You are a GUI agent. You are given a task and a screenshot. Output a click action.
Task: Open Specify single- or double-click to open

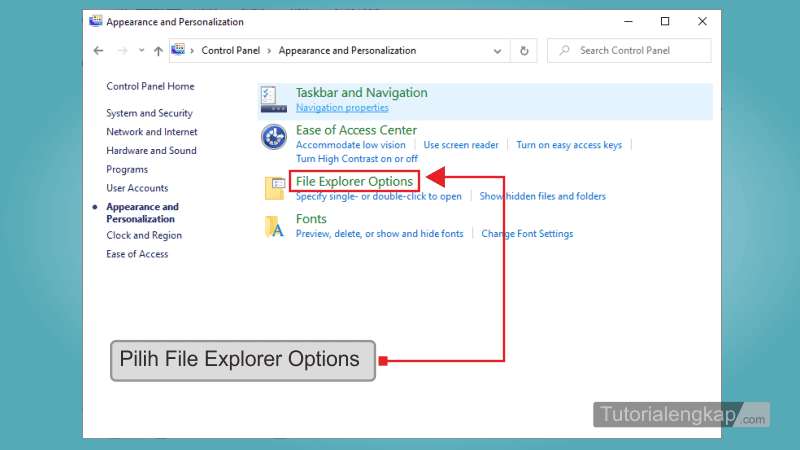point(379,196)
